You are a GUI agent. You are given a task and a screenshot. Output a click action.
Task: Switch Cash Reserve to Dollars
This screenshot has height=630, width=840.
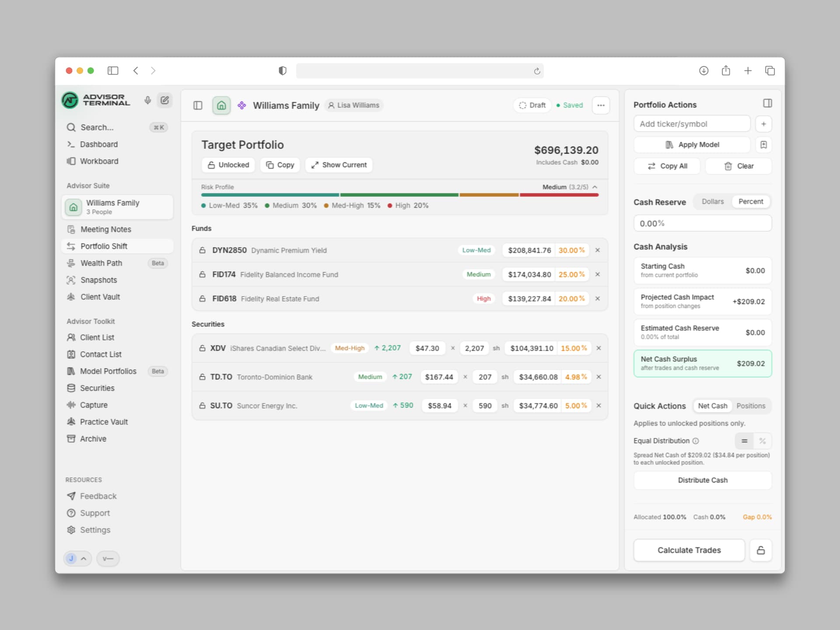(x=713, y=201)
